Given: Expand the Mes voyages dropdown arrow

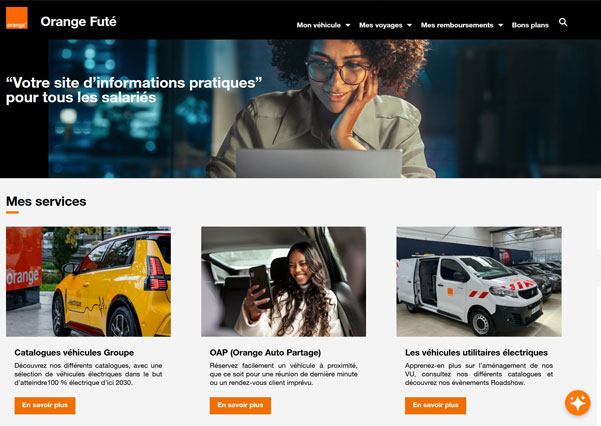Looking at the screenshot, I should [x=409, y=25].
